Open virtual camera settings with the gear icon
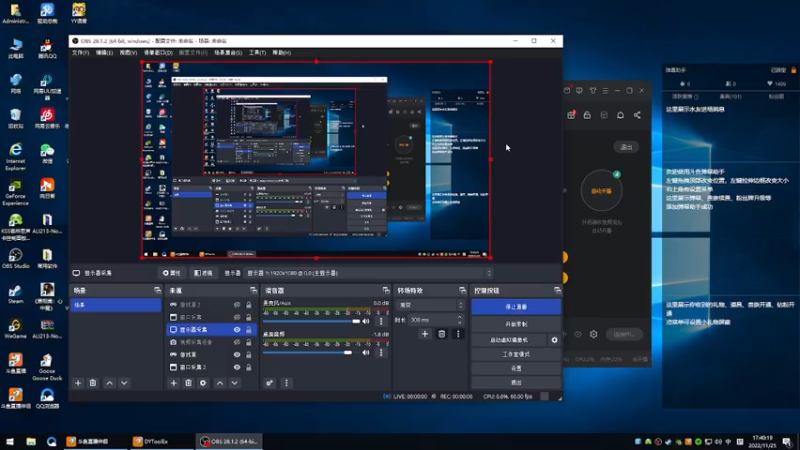The width and height of the screenshot is (800, 450). [555, 340]
